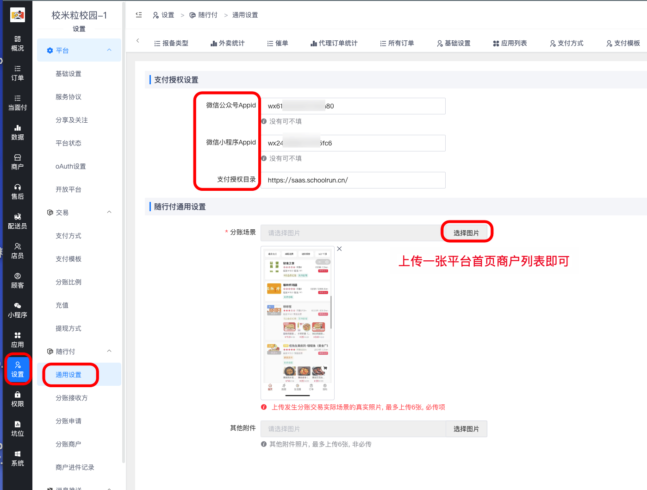Open 数据 data section icon
647x490 pixels.
pos(17,131)
